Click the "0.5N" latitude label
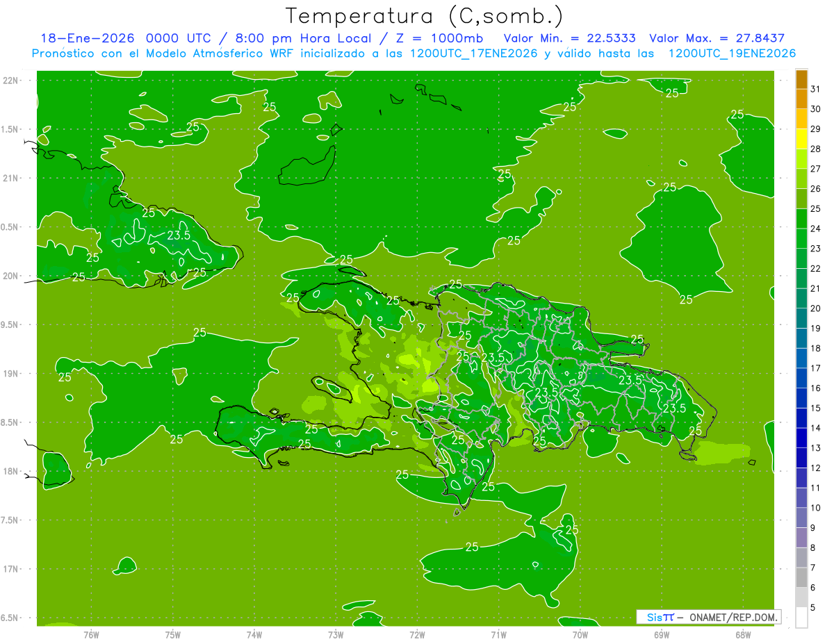This screenshot has height=644, width=834. pos(10,227)
